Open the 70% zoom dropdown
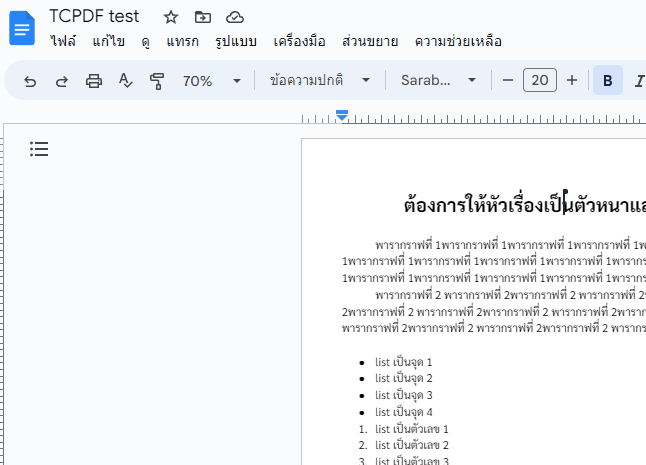 point(212,81)
